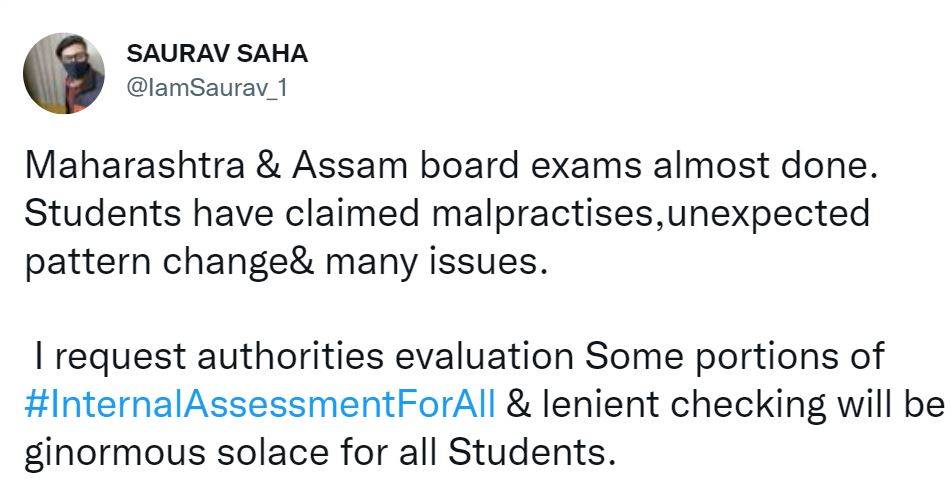This screenshot has height=500, width=951.
Task: Click the @IamSaurav_1 handle
Action: (x=207, y=88)
